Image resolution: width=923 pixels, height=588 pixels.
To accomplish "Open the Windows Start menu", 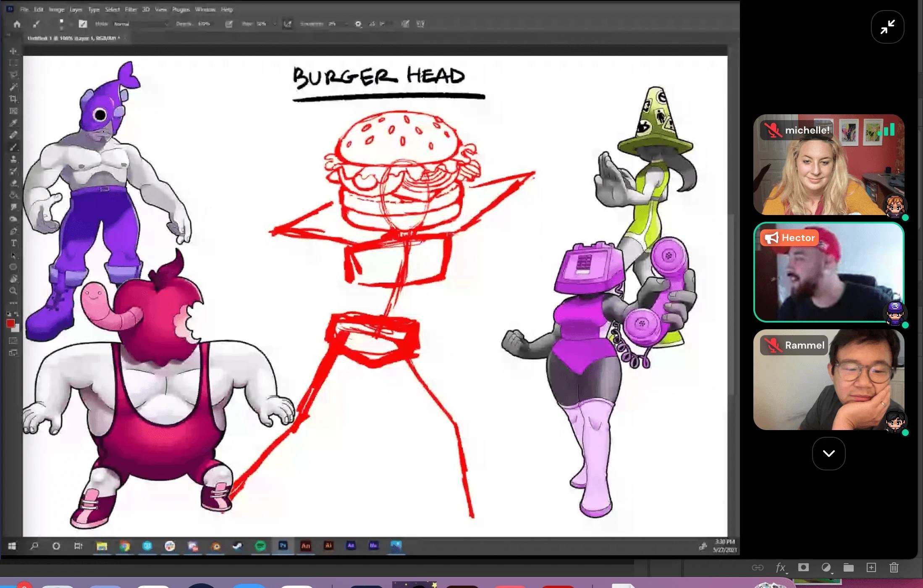I will tap(12, 546).
